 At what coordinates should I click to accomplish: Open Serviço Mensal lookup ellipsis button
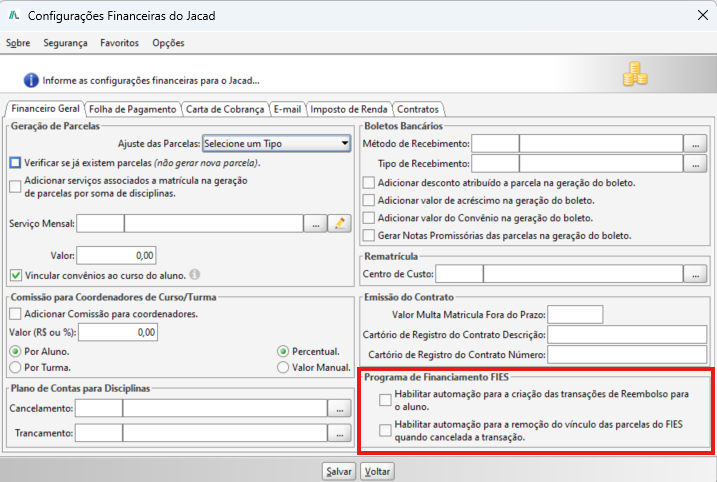point(316,224)
